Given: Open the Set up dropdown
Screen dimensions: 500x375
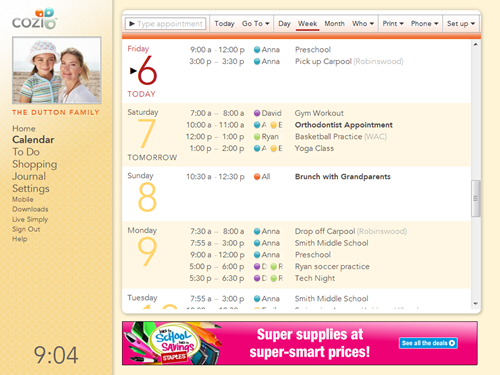Looking at the screenshot, I should pyautogui.click(x=461, y=24).
